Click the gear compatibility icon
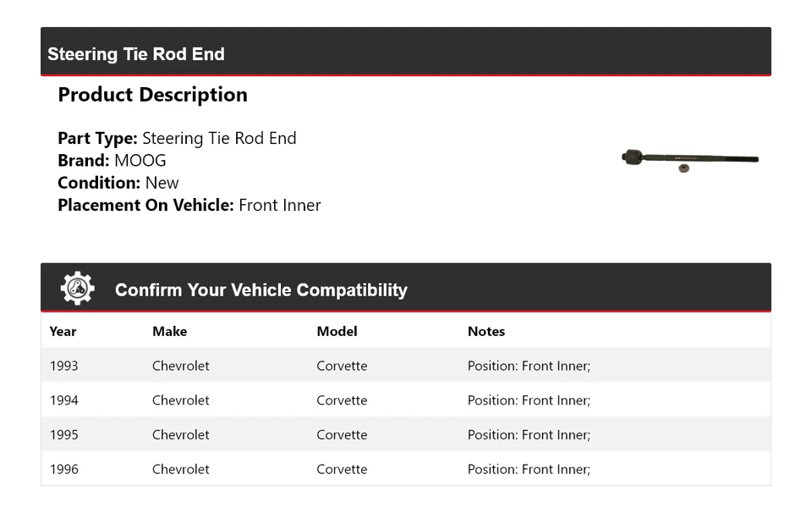This screenshot has height=513, width=812. 78,289
